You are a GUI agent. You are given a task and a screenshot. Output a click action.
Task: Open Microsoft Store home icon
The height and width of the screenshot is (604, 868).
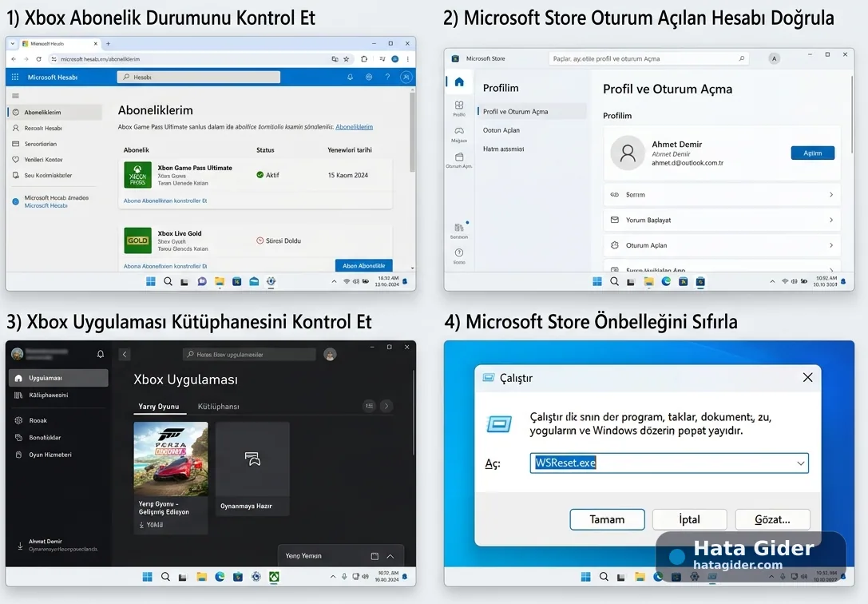pyautogui.click(x=459, y=82)
